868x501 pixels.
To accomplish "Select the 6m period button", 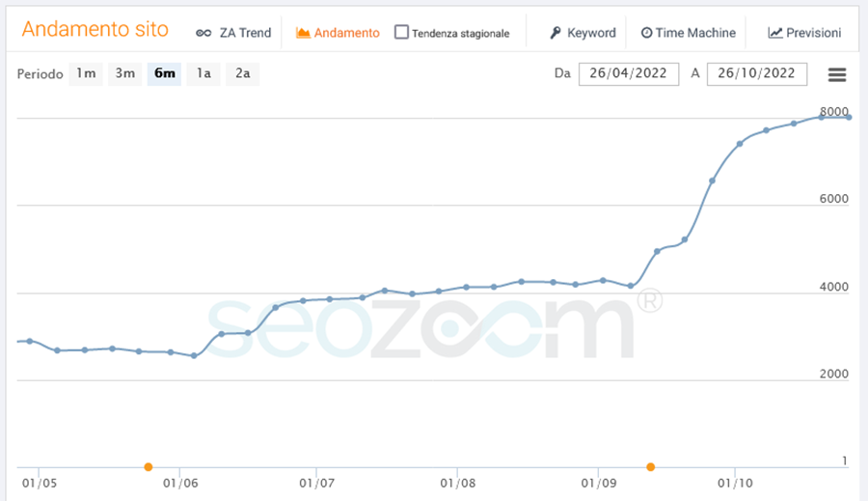I will pyautogui.click(x=164, y=74).
